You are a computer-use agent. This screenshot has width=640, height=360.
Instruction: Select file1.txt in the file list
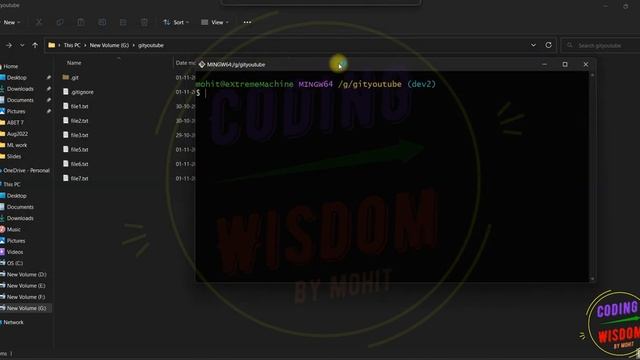point(76,106)
